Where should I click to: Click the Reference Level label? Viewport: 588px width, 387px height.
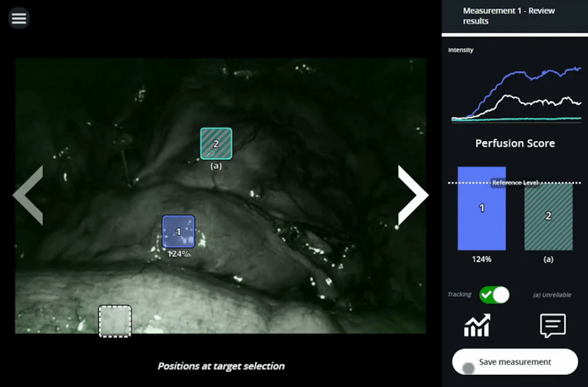515,183
